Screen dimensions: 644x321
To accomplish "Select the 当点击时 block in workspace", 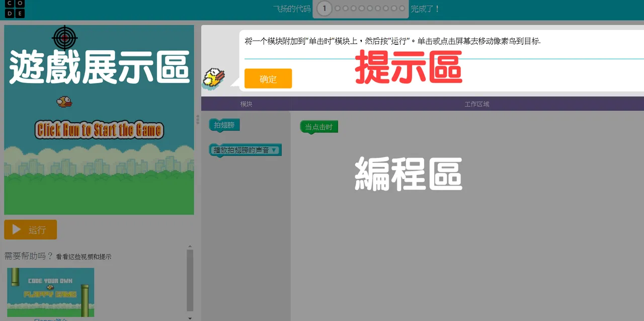I will 319,127.
